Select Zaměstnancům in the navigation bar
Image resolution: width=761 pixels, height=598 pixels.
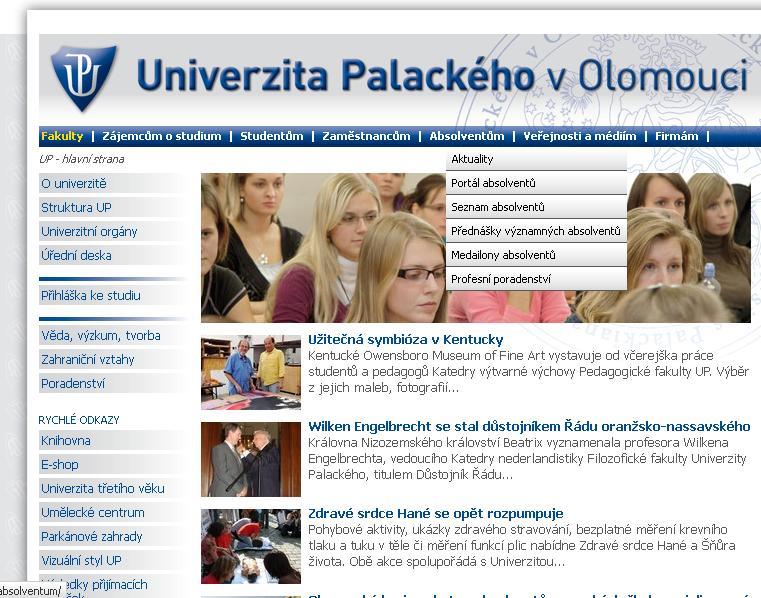point(366,136)
